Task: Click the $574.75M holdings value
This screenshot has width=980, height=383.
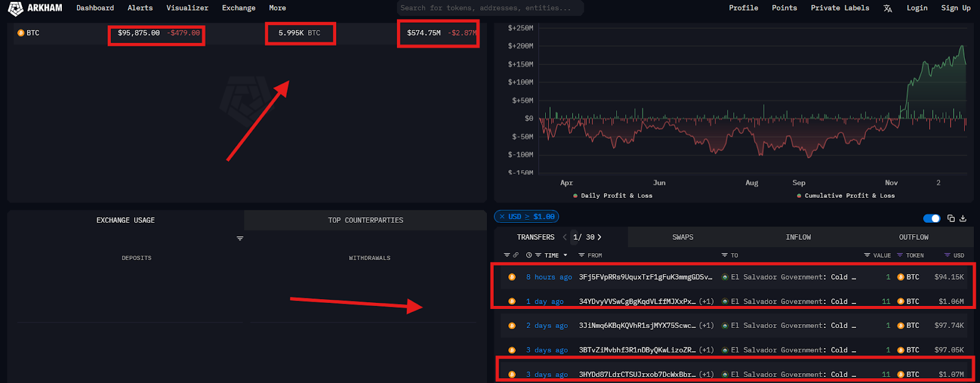Action: (x=424, y=33)
